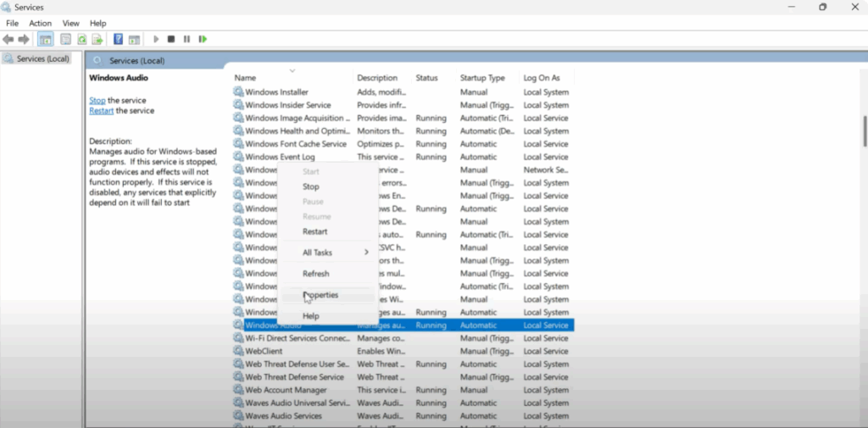Viewport: 868px width, 428px height.
Task: Click the sort chevron above Name column
Action: click(292, 71)
